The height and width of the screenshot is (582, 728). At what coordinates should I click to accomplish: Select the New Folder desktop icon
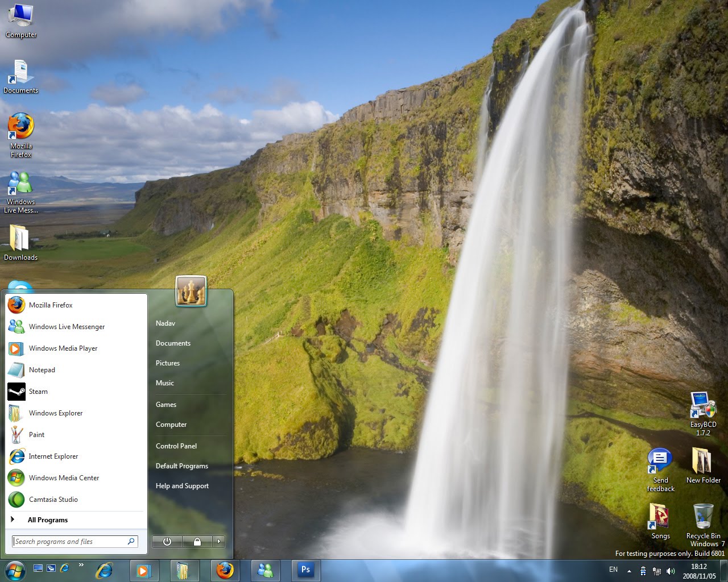703,465
